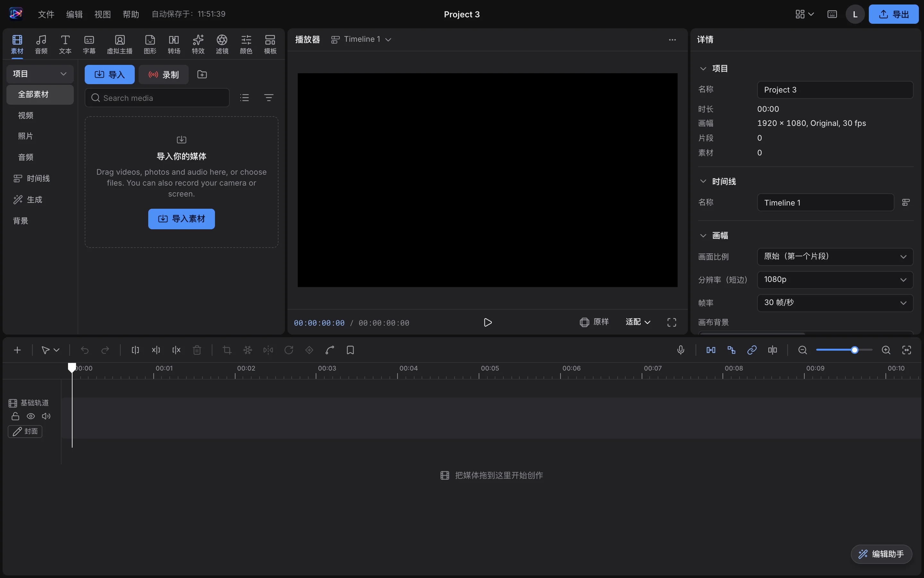Viewport: 924px width, 578px height.
Task: Open the 项目 dropdown in media sidebar
Action: point(40,74)
